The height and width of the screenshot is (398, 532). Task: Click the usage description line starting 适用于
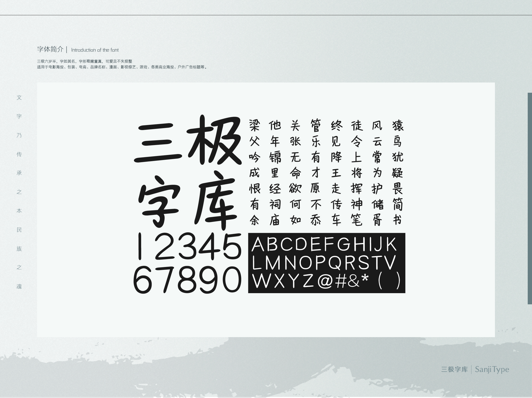122,67
